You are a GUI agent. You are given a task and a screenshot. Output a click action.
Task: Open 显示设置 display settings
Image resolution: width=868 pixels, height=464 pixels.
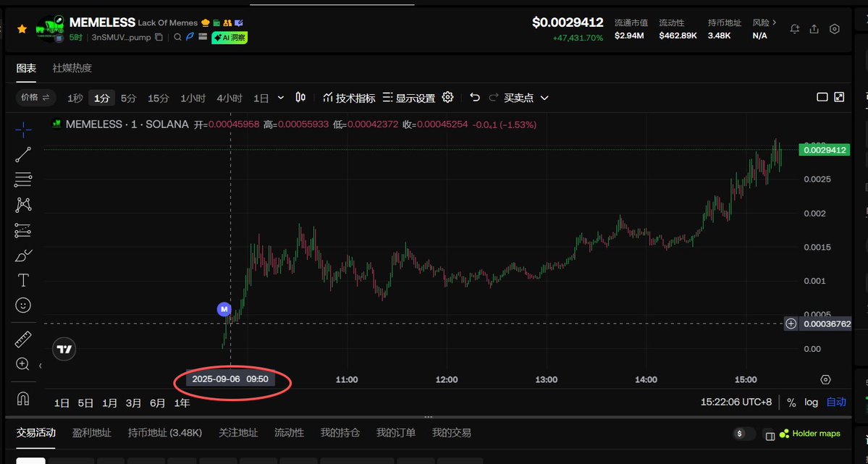click(x=409, y=98)
